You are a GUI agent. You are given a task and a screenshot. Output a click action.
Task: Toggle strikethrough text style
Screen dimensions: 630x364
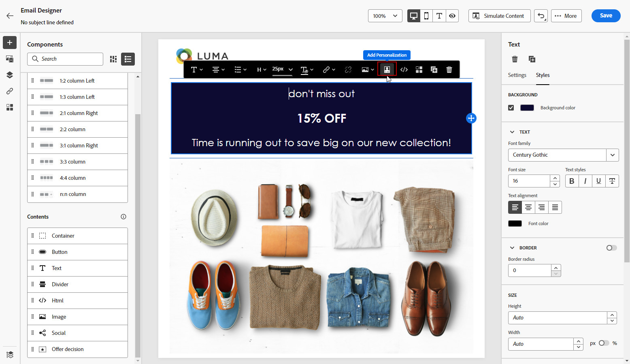[x=612, y=181]
